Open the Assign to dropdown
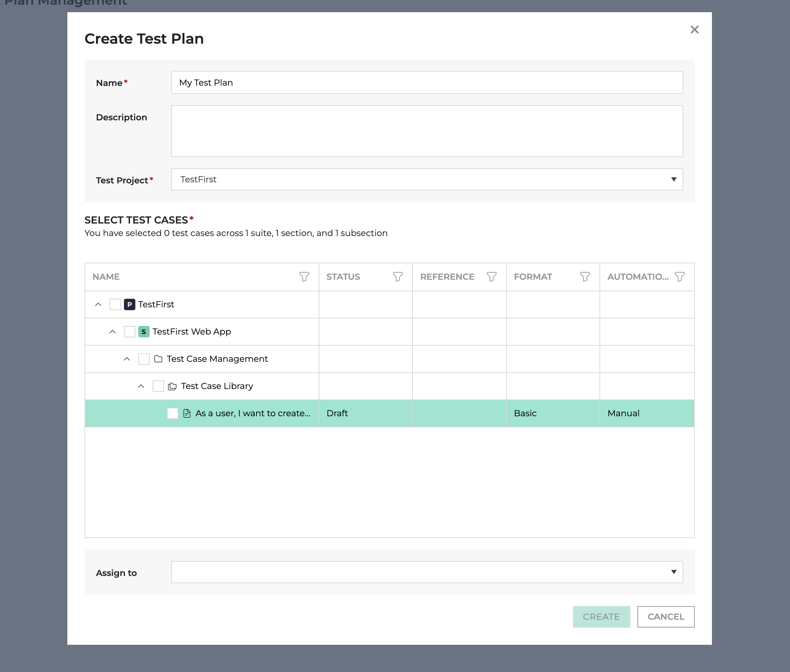 tap(674, 572)
